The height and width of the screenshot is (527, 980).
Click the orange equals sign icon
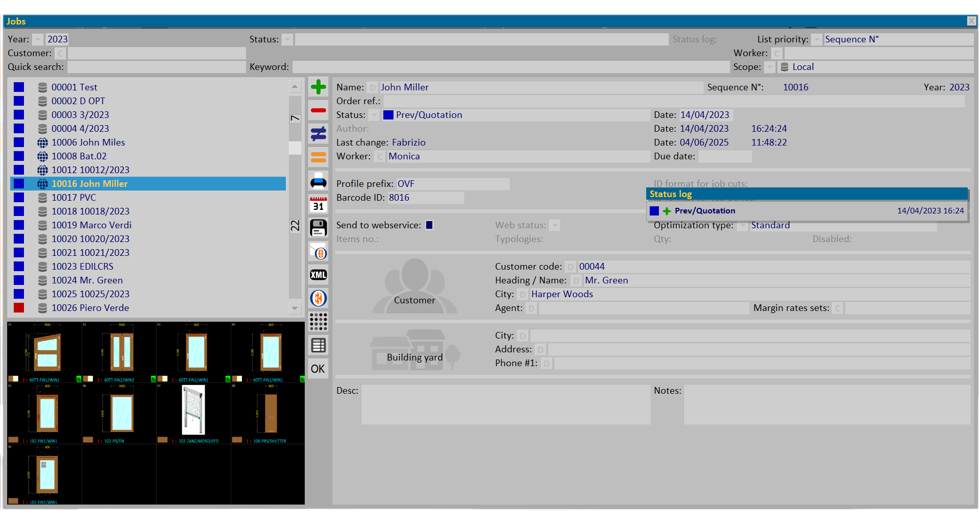tap(318, 157)
